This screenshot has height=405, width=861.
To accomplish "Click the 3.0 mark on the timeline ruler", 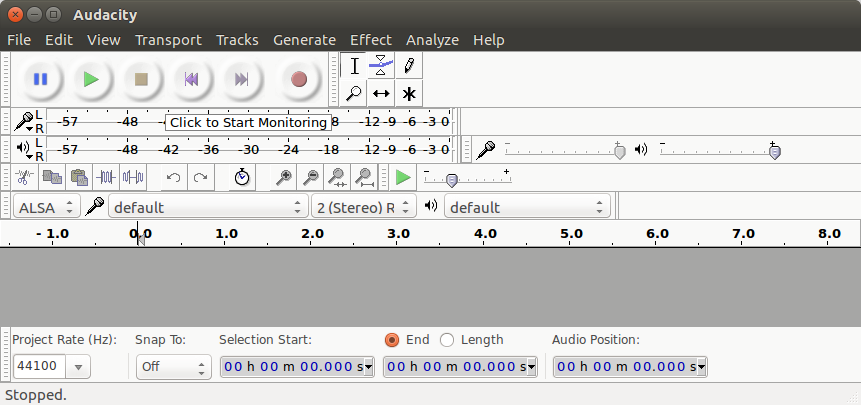I will (x=399, y=234).
